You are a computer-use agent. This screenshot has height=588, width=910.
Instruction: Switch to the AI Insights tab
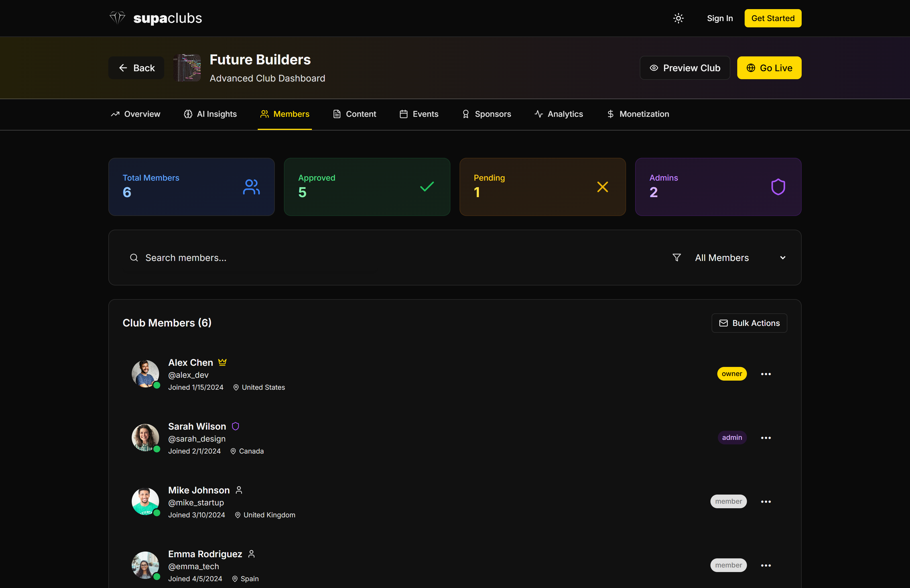point(210,114)
